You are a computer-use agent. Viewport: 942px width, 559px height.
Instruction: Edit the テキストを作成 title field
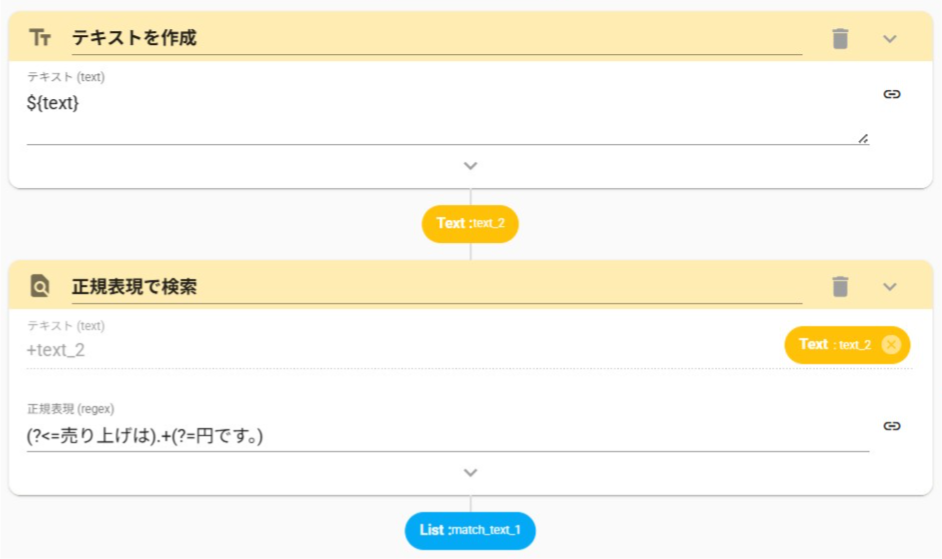[x=436, y=38]
